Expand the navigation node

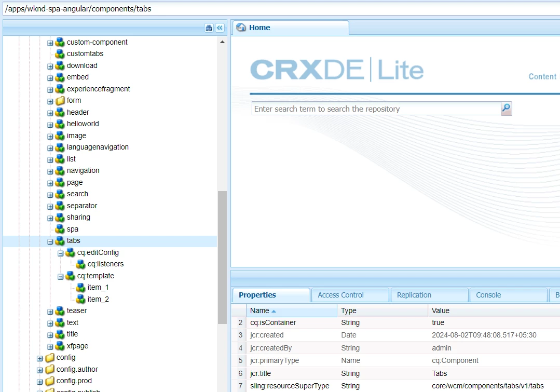(50, 172)
